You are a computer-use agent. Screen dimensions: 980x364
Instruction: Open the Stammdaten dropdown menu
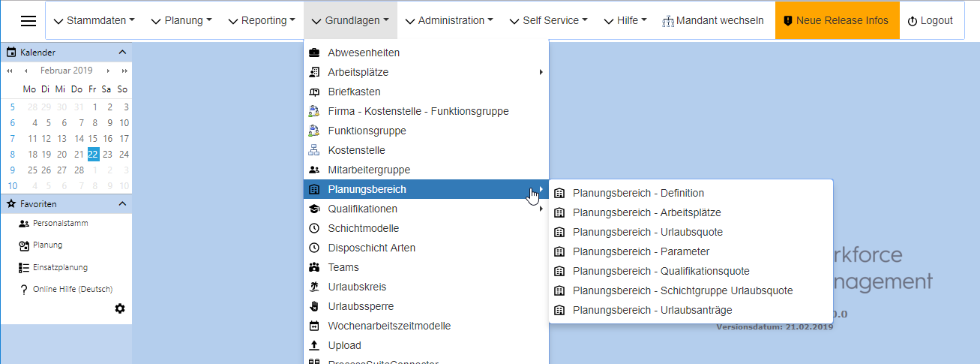click(94, 20)
